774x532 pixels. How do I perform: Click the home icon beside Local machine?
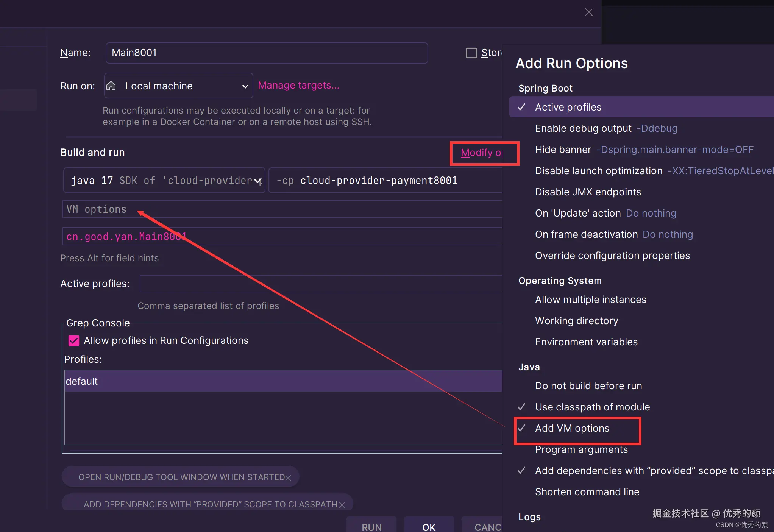(111, 86)
